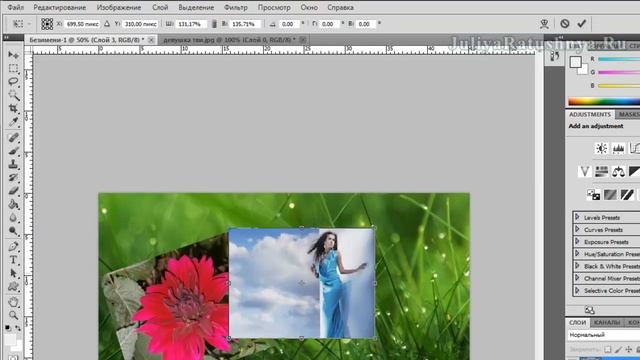Select the Zoom tool
This screenshot has width=640, height=360.
tap(13, 316)
